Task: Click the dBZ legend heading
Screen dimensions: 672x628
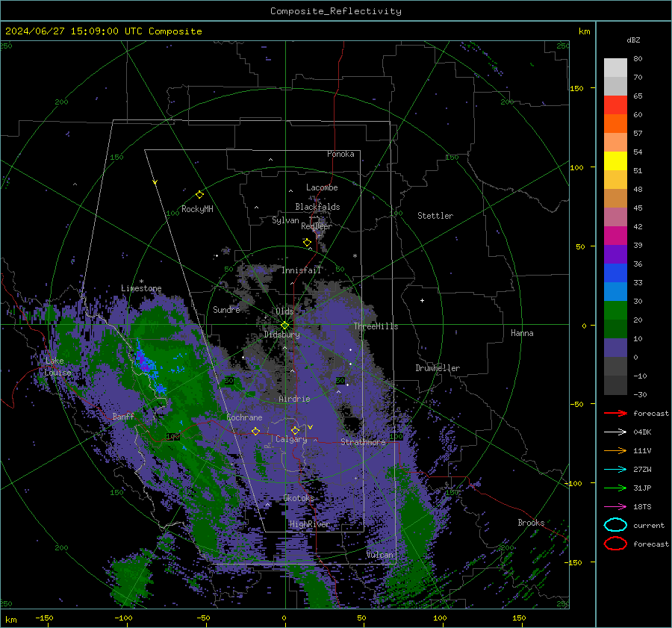Action: 633,40
